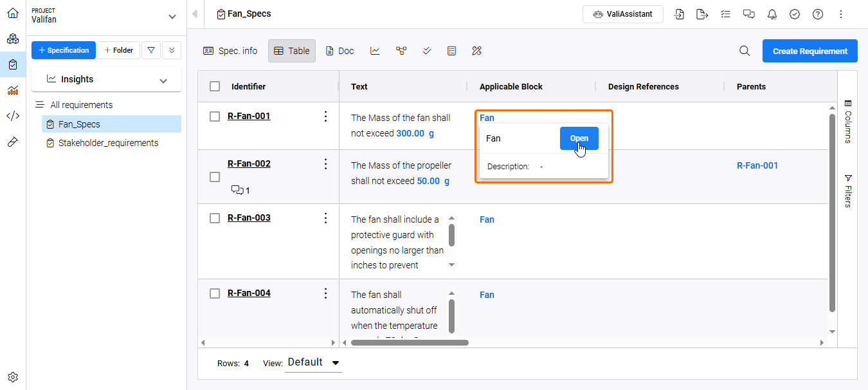
Task: Select the R-Fan-001 row checkbox
Action: click(x=215, y=116)
